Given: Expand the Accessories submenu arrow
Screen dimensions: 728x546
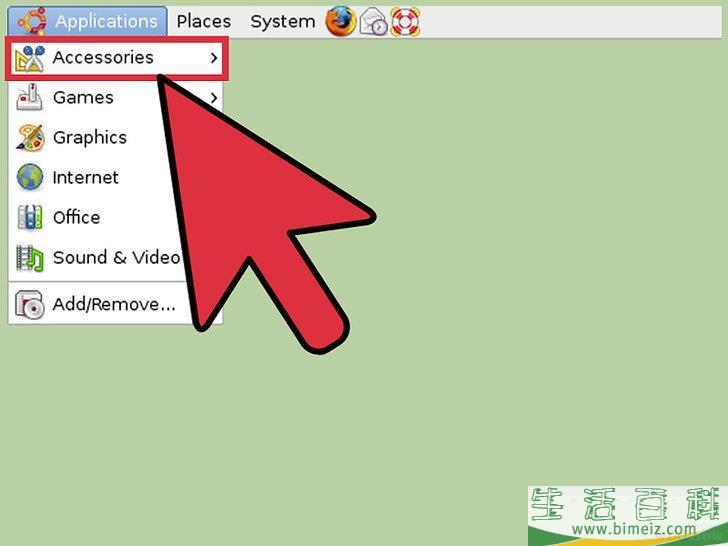Looking at the screenshot, I should click(x=214, y=58).
